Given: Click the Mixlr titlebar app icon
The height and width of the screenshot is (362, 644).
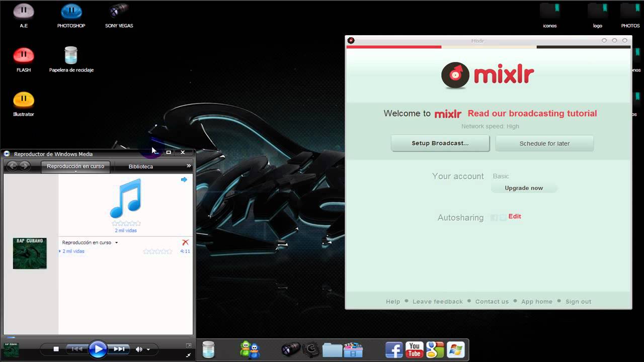Looking at the screenshot, I should [x=351, y=41].
